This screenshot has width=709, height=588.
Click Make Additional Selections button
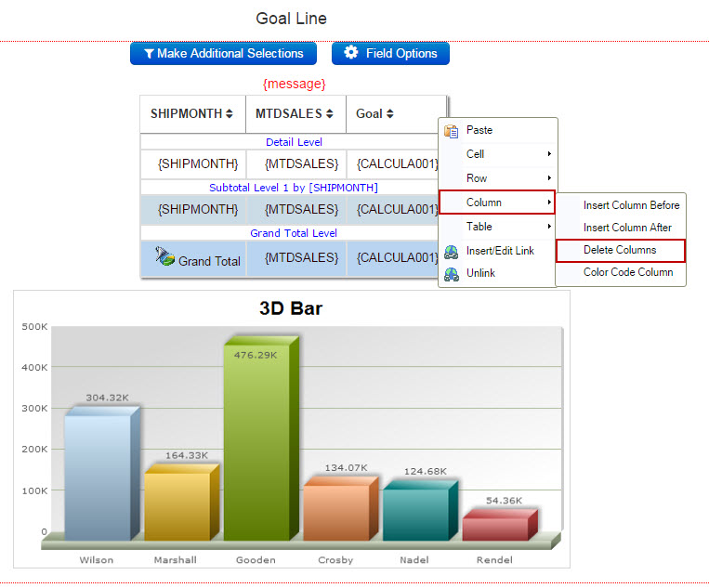coord(223,53)
